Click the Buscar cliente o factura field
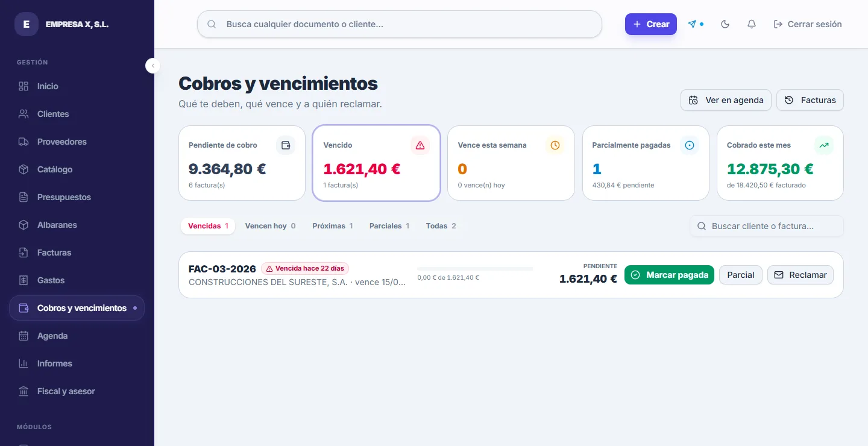 (767, 226)
